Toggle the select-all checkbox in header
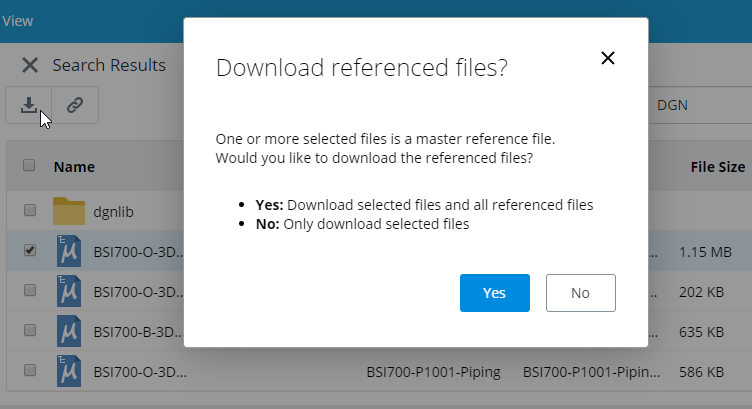This screenshot has width=752, height=409. point(29,166)
